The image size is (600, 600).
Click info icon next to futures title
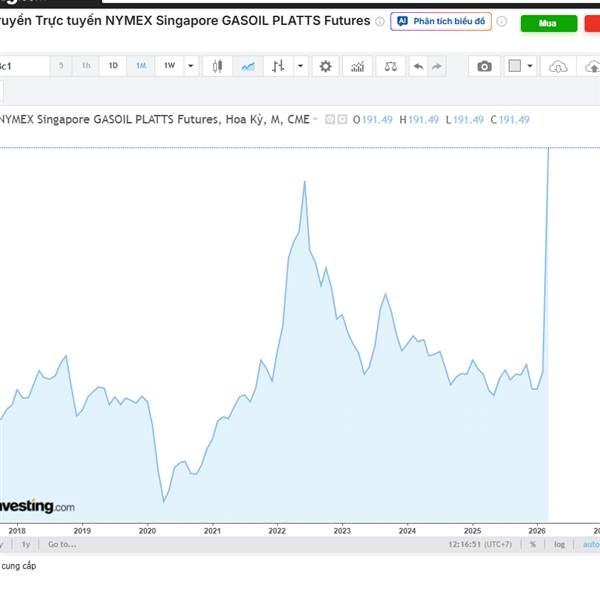380,21
